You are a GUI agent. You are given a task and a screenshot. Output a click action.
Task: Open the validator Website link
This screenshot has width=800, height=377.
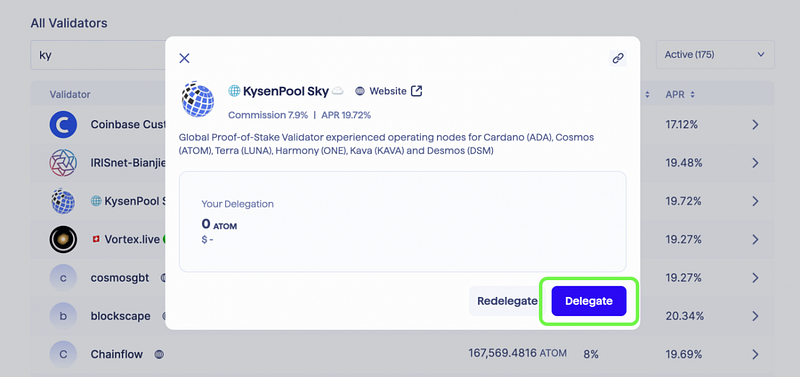(388, 91)
